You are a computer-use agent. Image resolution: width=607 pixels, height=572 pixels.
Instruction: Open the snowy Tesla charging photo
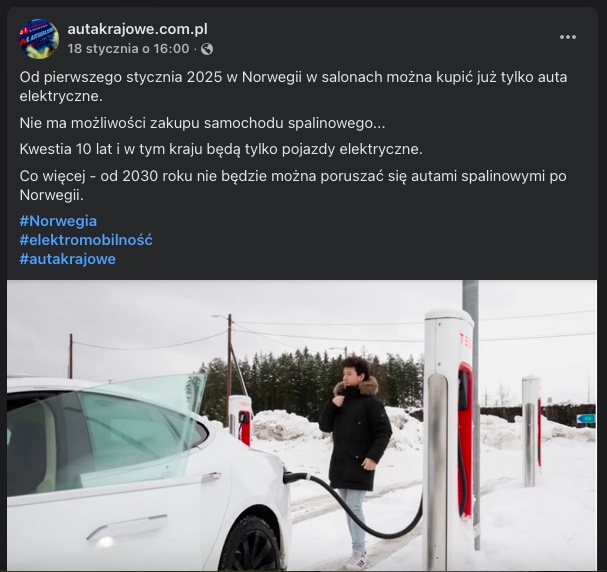pyautogui.click(x=302, y=425)
